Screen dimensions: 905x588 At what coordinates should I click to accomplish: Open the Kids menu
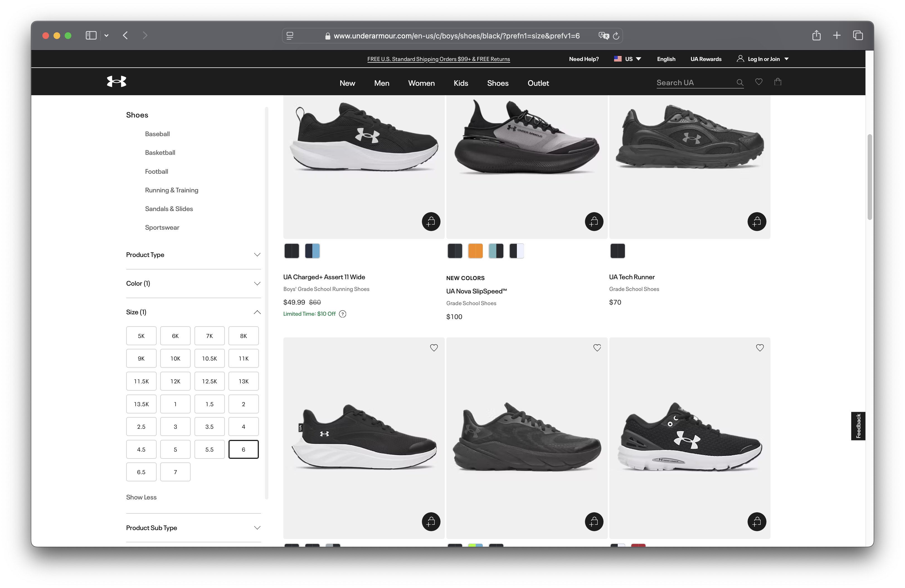point(461,83)
